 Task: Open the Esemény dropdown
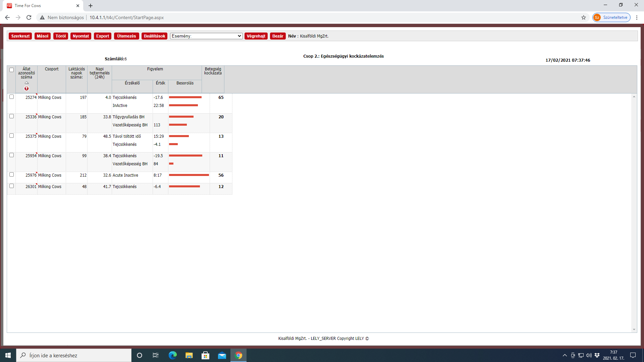[206, 36]
